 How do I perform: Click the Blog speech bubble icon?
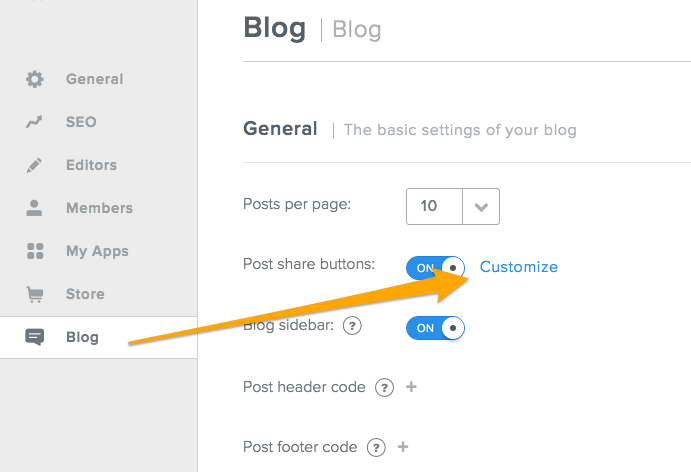34,337
